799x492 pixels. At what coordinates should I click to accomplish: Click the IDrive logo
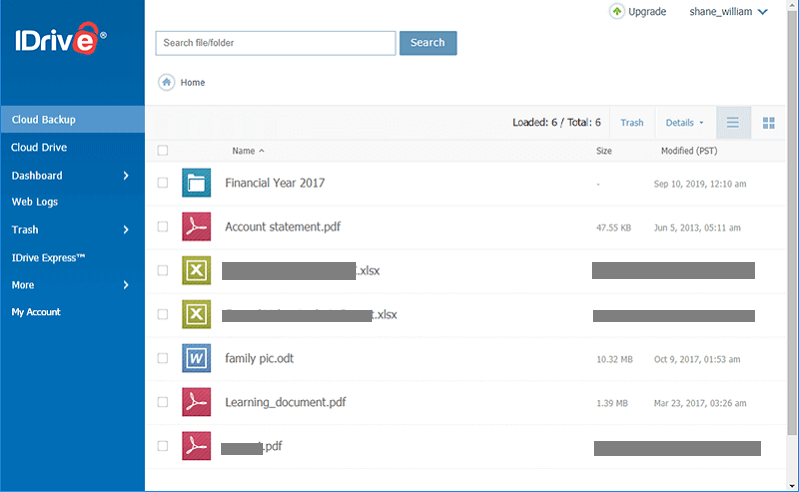[61, 38]
